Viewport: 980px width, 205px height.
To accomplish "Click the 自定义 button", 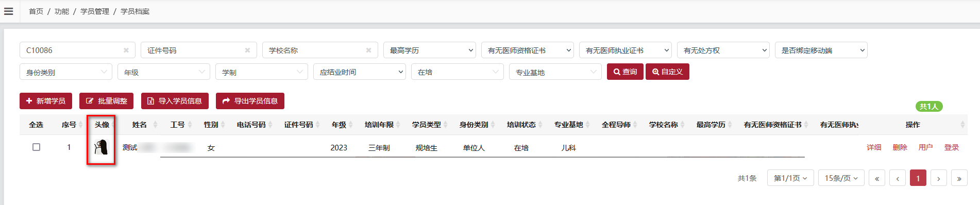I will coord(667,72).
